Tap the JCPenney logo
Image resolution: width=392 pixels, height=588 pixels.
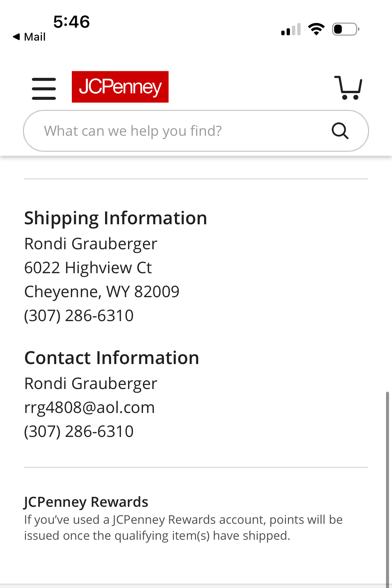click(x=120, y=87)
